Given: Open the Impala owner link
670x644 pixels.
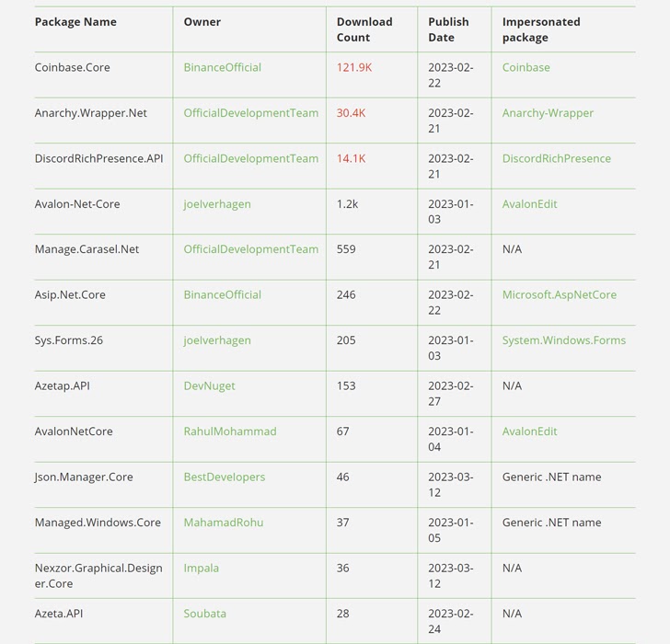Looking at the screenshot, I should pyautogui.click(x=201, y=568).
